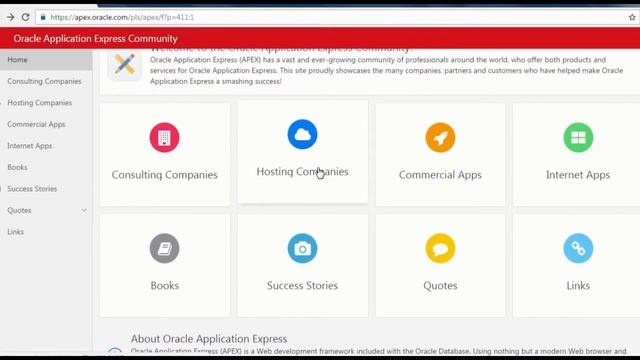Click the Success Stories card label
The image size is (640, 360).
[x=302, y=285]
